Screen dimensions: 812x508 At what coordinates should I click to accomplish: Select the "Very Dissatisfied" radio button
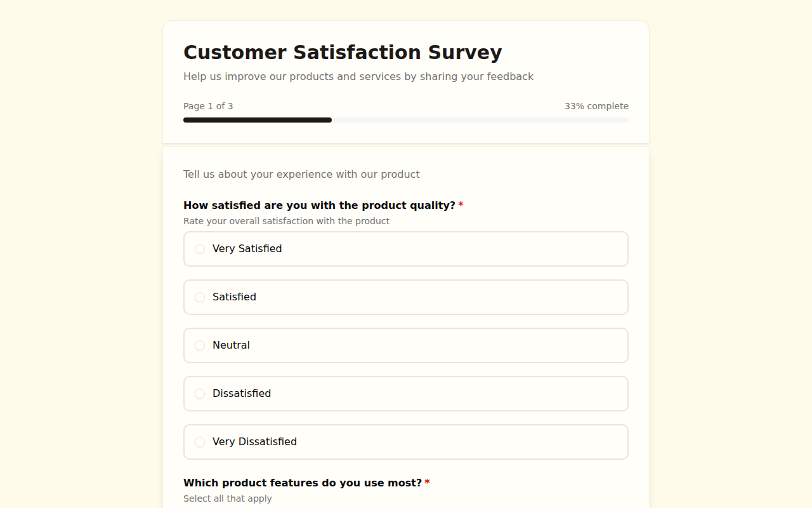pyautogui.click(x=200, y=442)
